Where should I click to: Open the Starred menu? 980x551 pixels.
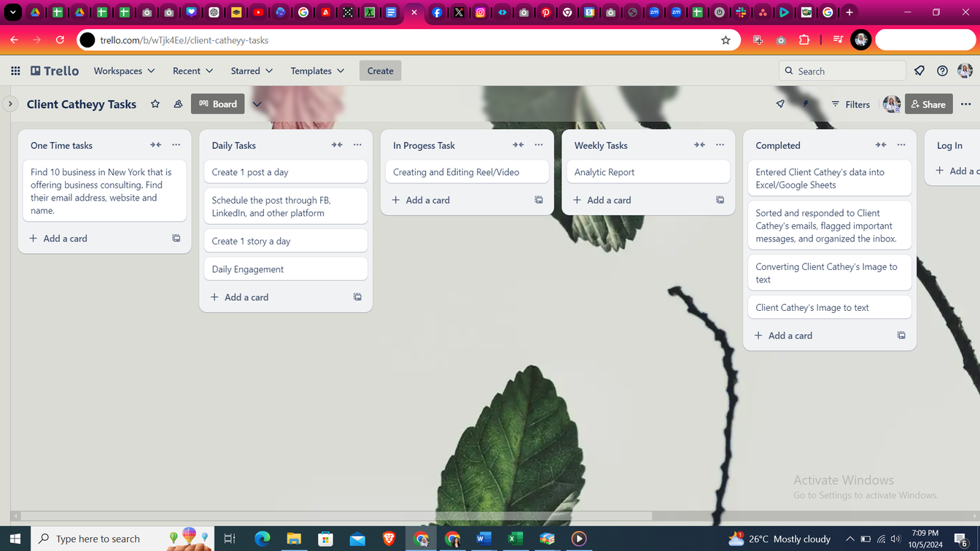(x=252, y=71)
